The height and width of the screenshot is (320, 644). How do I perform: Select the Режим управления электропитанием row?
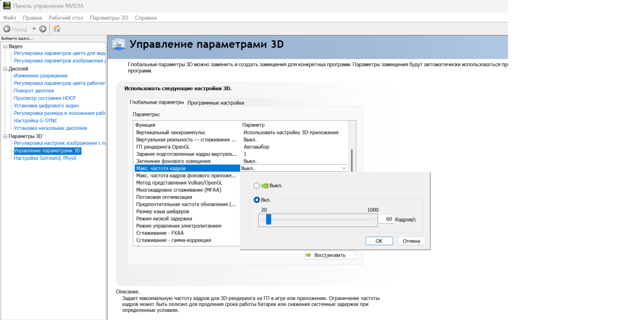point(187,226)
